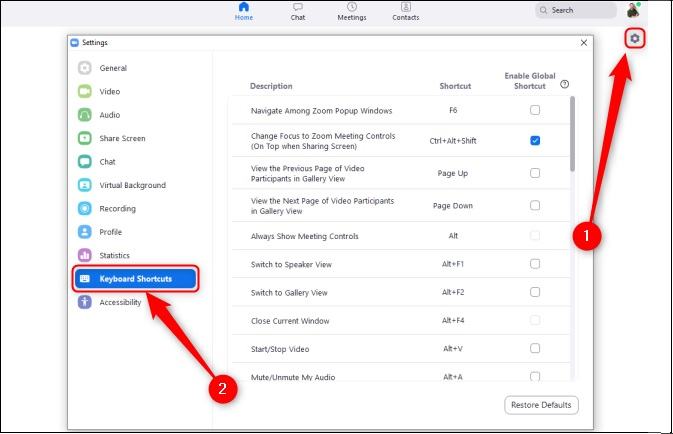Enable global shortcut for View the Next Page
Viewport: 673px width, 434px height.
pyautogui.click(x=535, y=205)
